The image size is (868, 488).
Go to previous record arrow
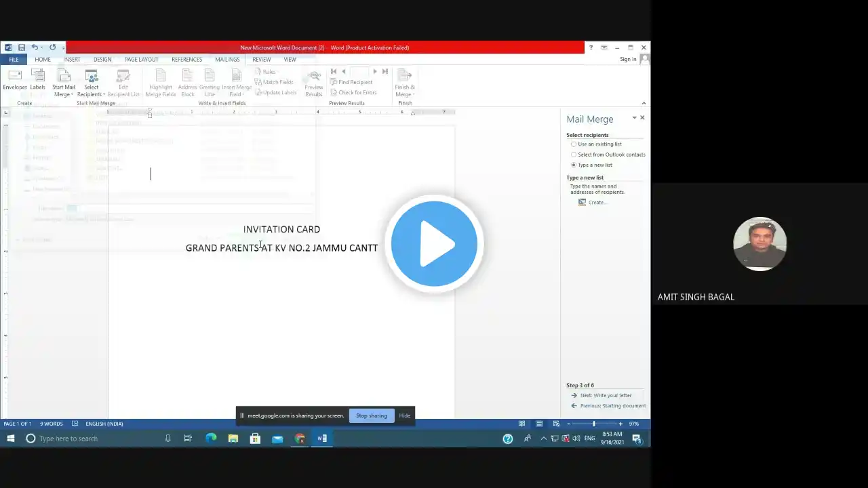coord(344,71)
